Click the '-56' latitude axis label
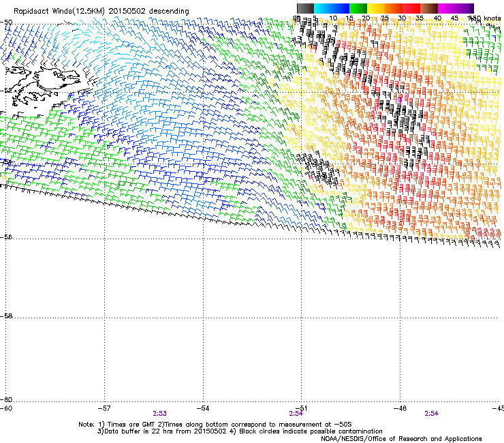 point(6,237)
